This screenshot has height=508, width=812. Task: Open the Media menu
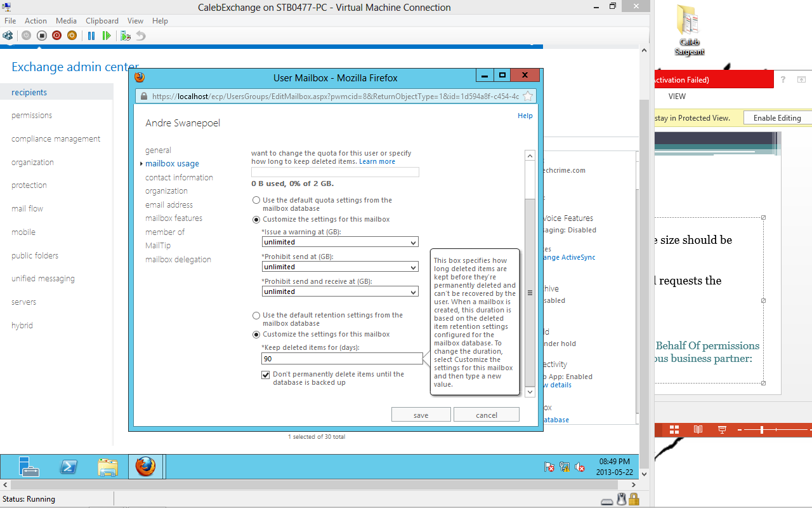pyautogui.click(x=67, y=21)
